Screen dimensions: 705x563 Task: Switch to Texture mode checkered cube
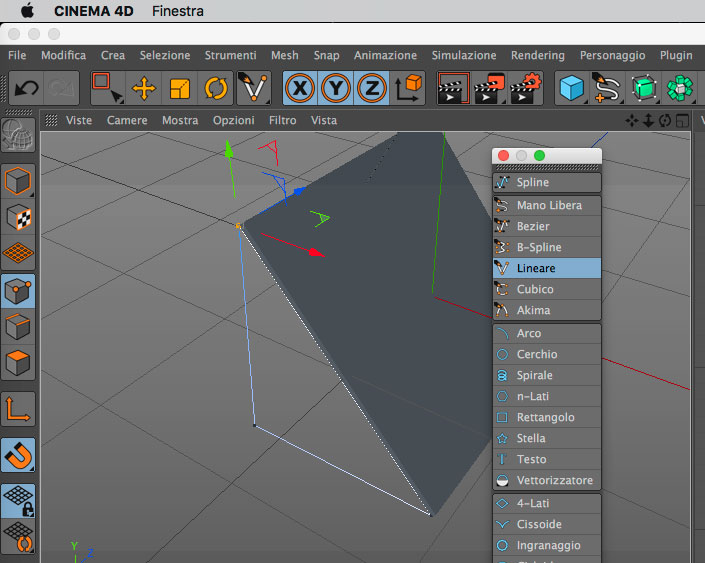[18, 217]
